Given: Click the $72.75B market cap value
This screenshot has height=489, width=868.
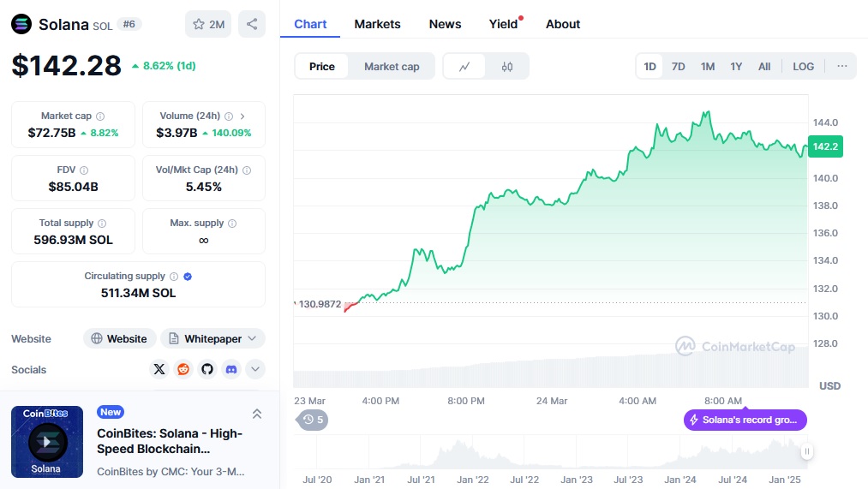Looking at the screenshot, I should (51, 133).
